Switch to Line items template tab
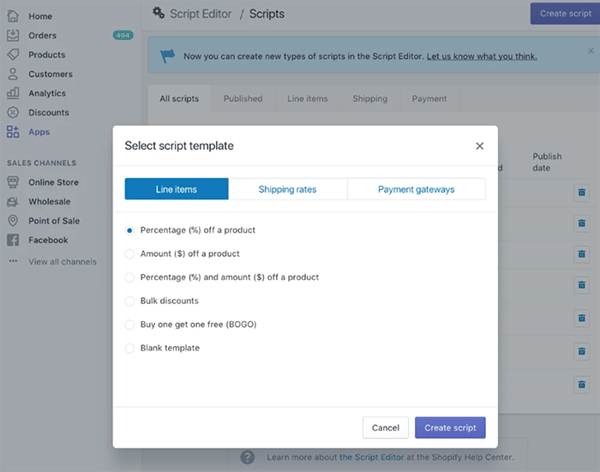This screenshot has height=472, width=600. click(176, 189)
